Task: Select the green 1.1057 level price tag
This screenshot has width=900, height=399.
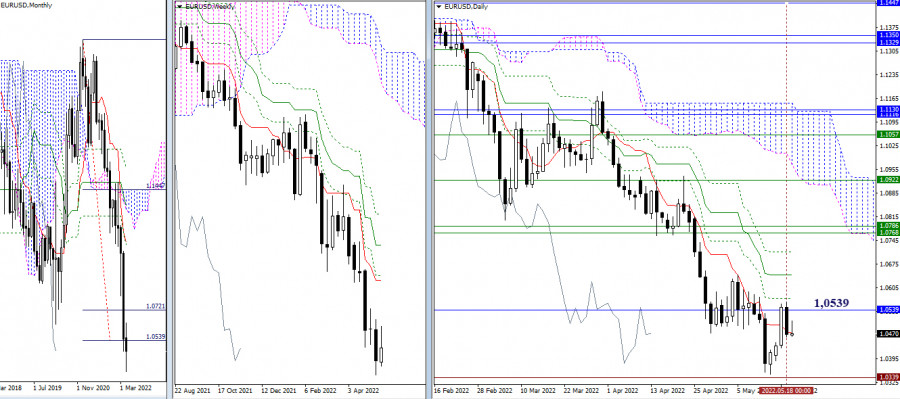Action: tap(887, 134)
